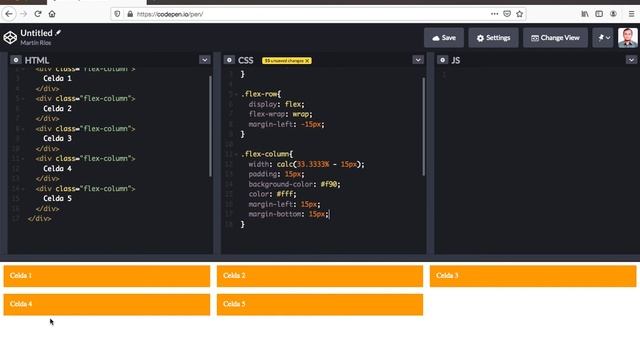Click the Celda 4 orange preview box
Viewport: 640px width, 360px height.
point(107,304)
